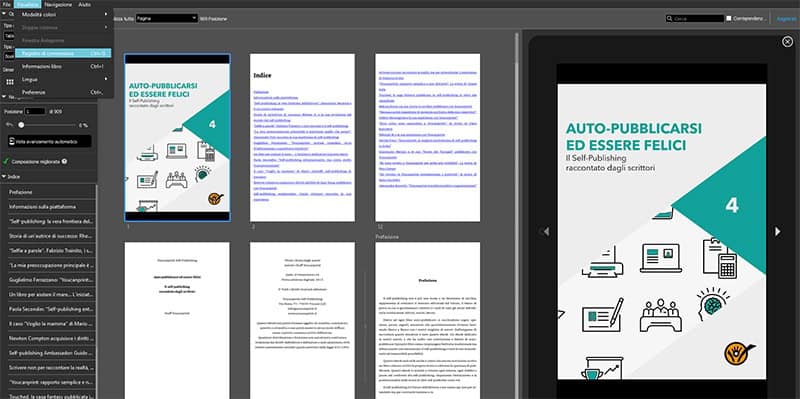
Task: Select Informazioni libro menu entry
Action: (x=64, y=66)
